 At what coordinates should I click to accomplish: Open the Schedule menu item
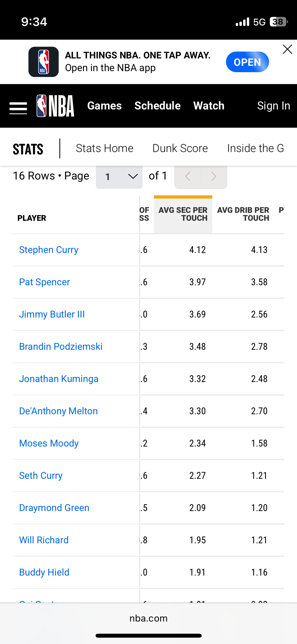[158, 106]
